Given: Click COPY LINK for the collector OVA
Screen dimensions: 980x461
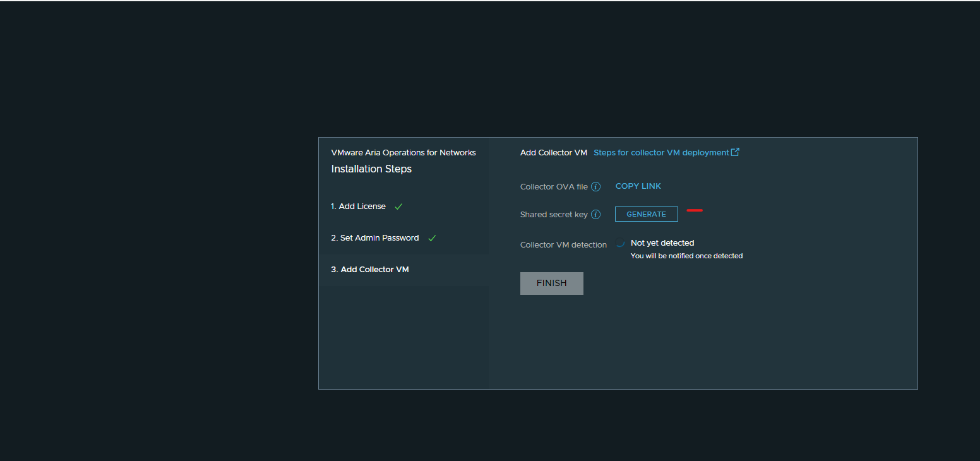Looking at the screenshot, I should pos(638,186).
